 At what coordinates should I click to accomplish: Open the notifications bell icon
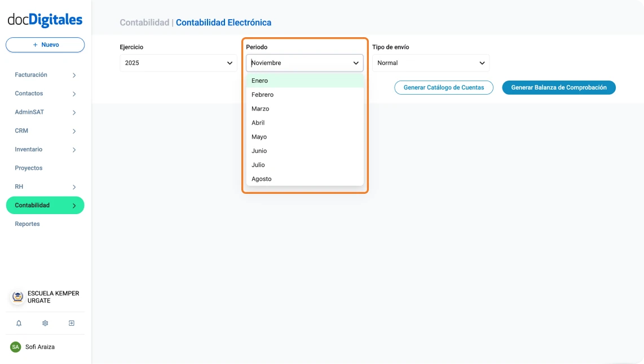tap(19, 323)
